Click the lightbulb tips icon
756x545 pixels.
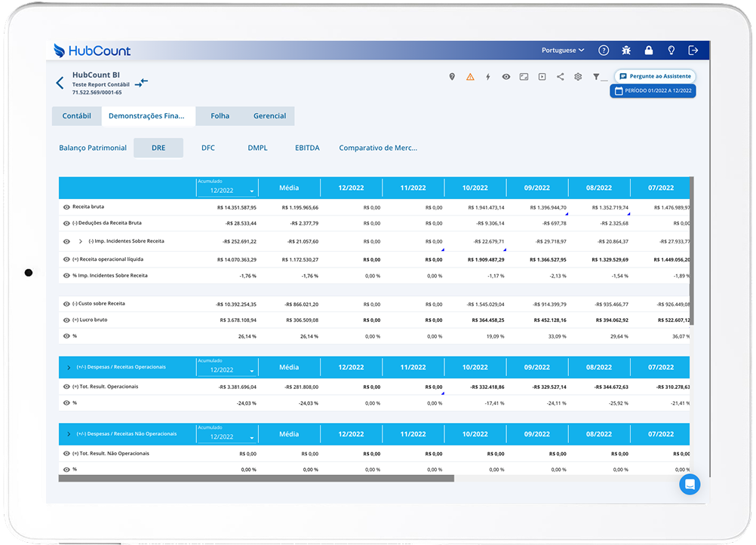[x=671, y=50]
